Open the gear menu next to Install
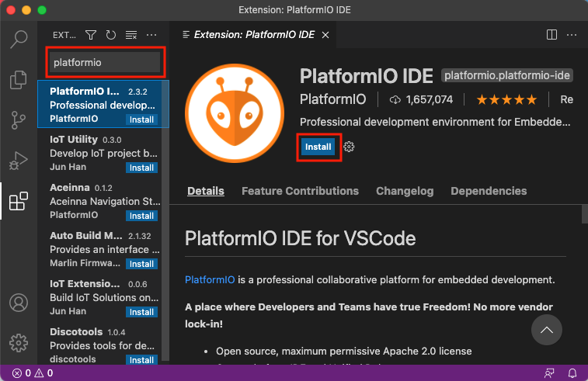The width and height of the screenshot is (588, 381). click(350, 147)
